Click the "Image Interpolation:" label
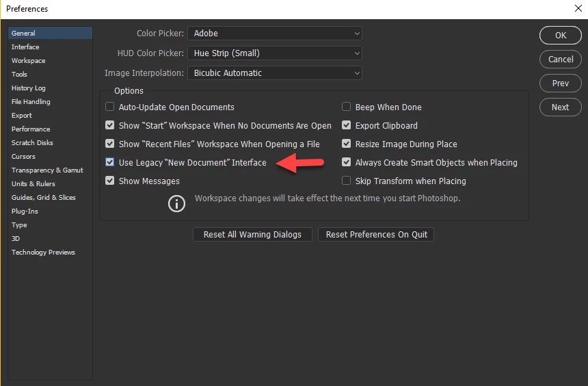 tap(144, 73)
